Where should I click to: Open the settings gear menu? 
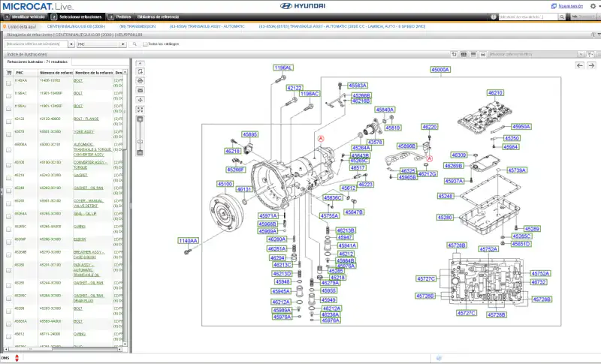(x=591, y=6)
